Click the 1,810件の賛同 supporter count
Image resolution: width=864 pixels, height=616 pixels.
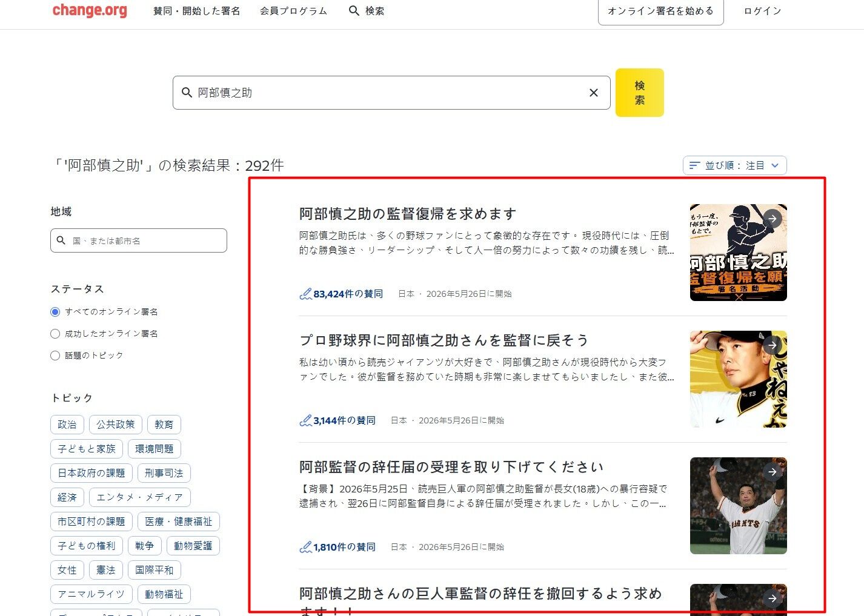[x=345, y=548]
